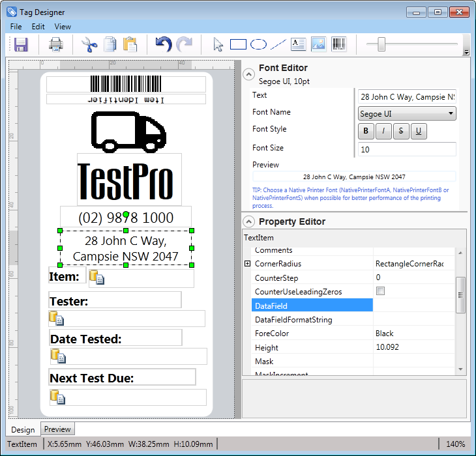Open the Font Name dropdown
Image resolution: width=476 pixels, height=456 pixels.
pyautogui.click(x=407, y=113)
